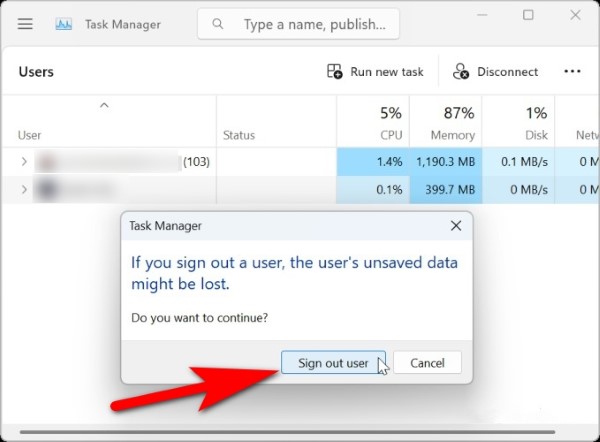
Task: Open the three-dots more options menu
Action: (572, 72)
